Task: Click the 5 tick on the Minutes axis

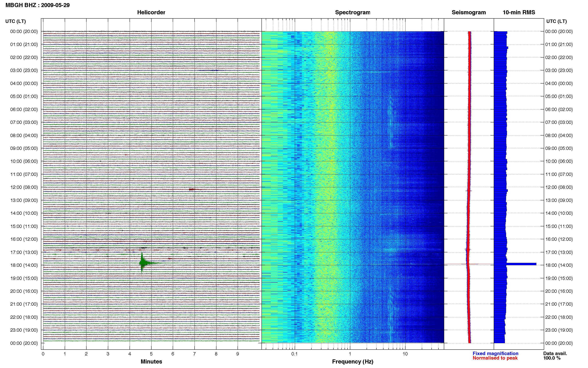Action: pos(151,354)
